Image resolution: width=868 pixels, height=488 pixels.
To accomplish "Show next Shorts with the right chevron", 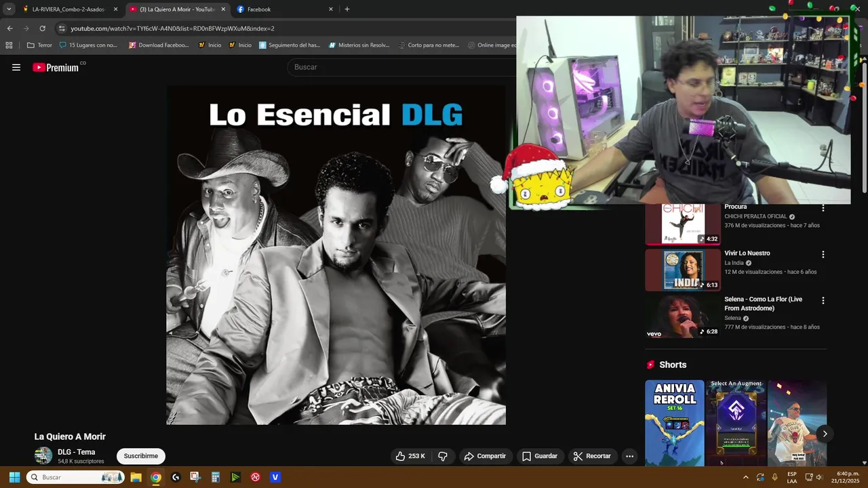I will [825, 434].
